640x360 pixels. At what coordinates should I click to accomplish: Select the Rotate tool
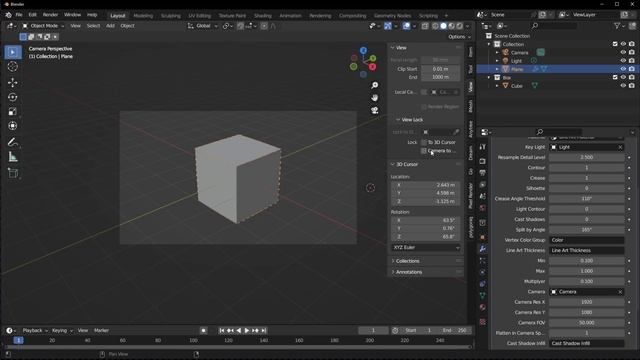(13, 97)
